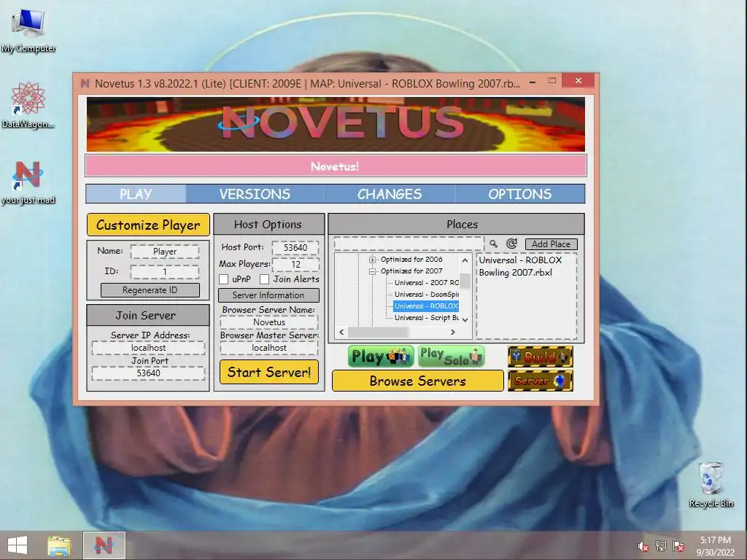Click the search magnifier icon in Places

pyautogui.click(x=494, y=244)
